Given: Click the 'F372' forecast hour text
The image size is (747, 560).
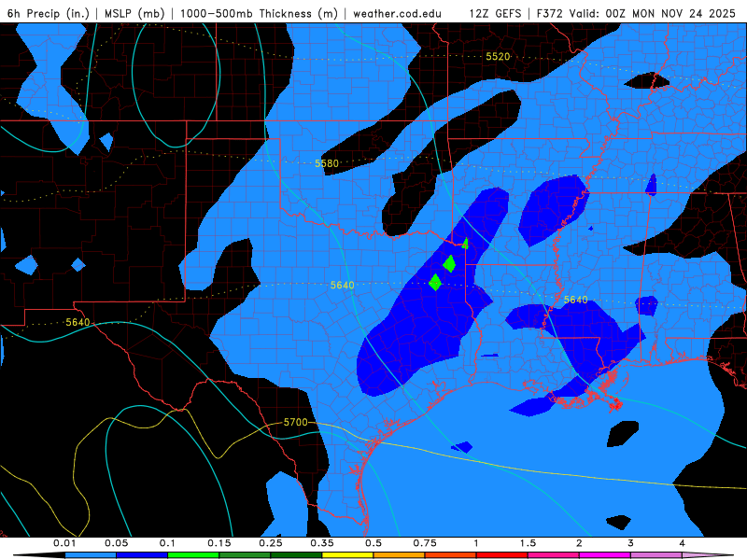Looking at the screenshot, I should click(549, 13).
